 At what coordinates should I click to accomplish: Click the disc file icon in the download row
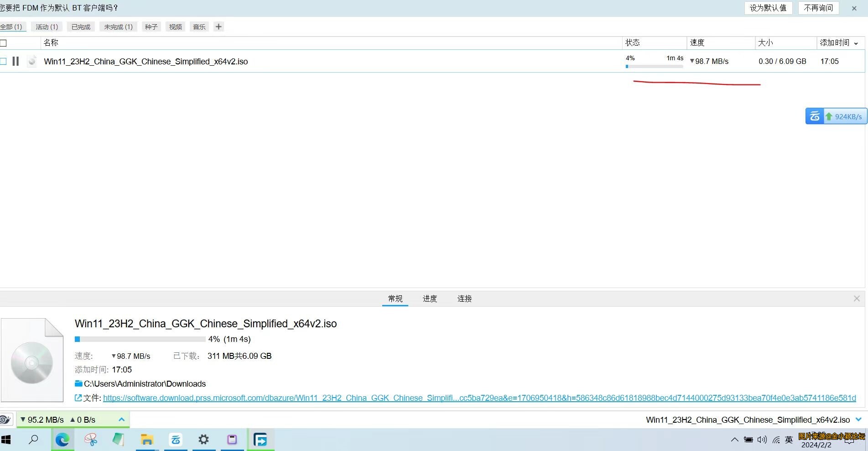point(32,61)
